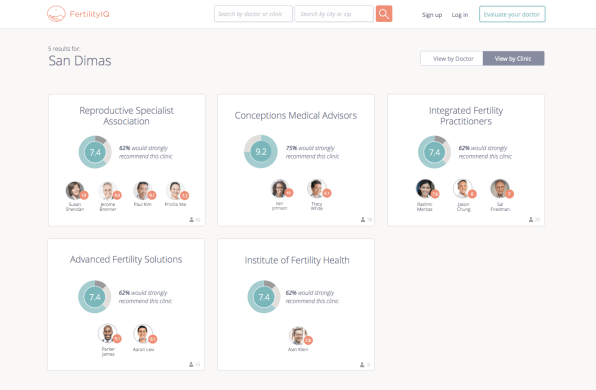The width and height of the screenshot is (596, 390).
Task: Click the orange search magnifier button
Action: pyautogui.click(x=384, y=14)
